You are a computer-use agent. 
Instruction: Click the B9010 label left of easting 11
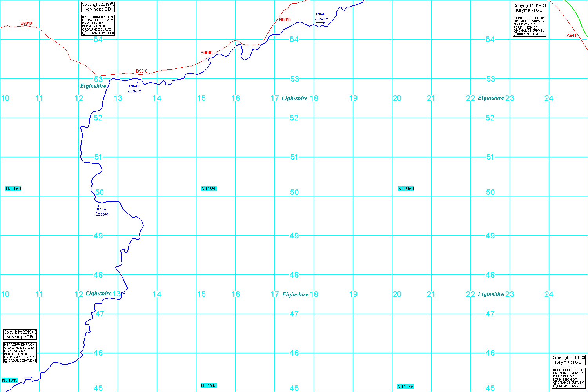[26, 23]
